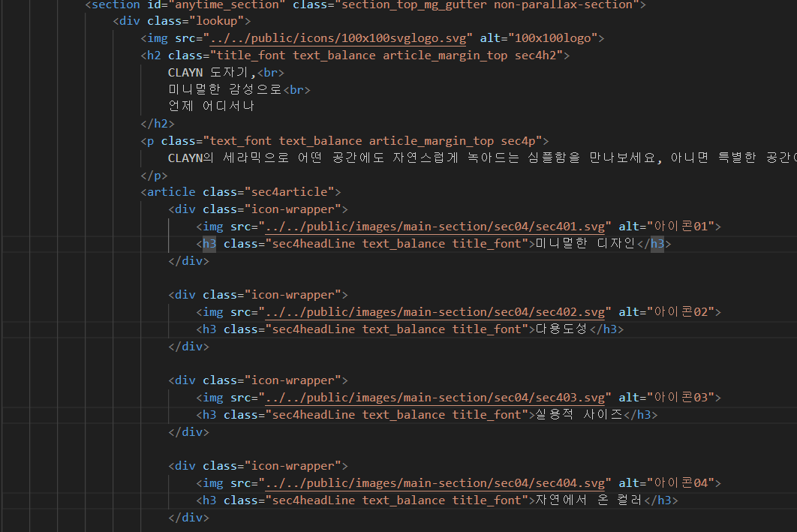This screenshot has height=532, width=797.
Task: Click alt value '100x100logo'
Action: click(x=552, y=38)
